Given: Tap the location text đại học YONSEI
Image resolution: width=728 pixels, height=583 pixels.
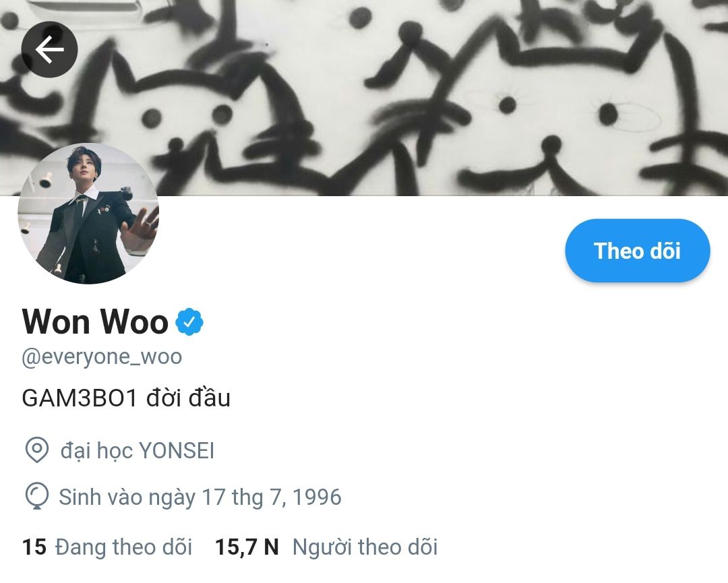Looking at the screenshot, I should (138, 451).
